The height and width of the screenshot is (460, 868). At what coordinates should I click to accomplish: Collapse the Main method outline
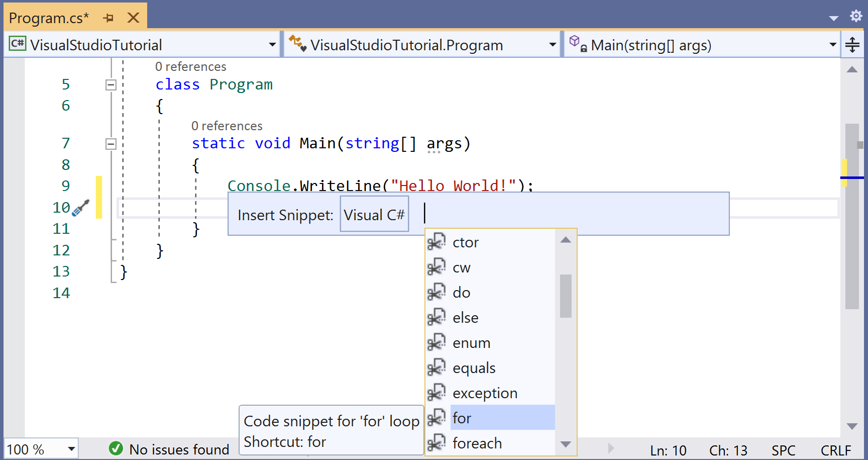point(111,144)
